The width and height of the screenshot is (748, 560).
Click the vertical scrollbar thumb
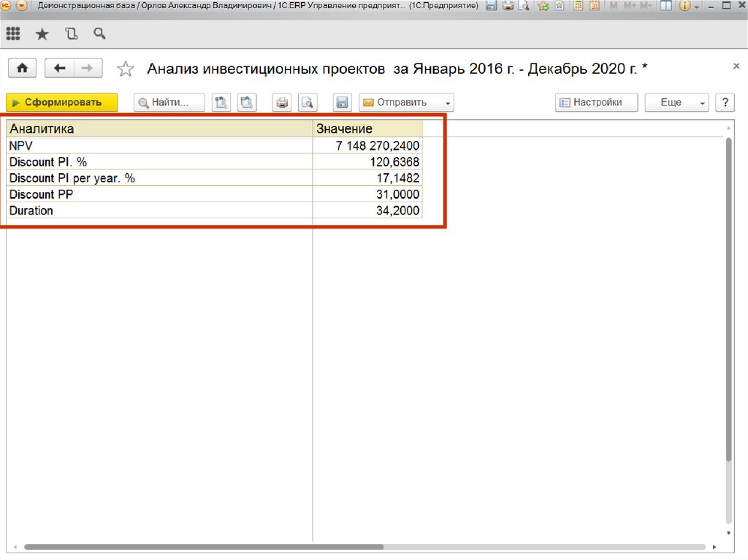(x=728, y=299)
